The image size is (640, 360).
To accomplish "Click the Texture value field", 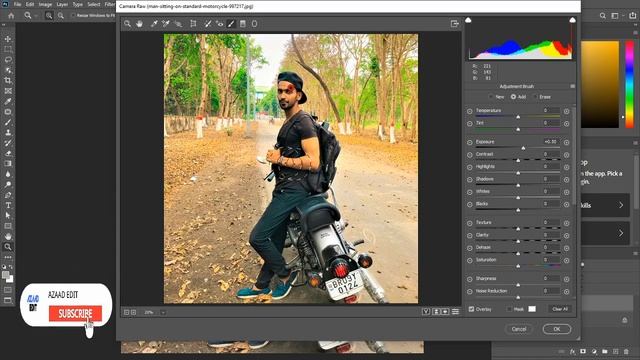I will tap(551, 222).
